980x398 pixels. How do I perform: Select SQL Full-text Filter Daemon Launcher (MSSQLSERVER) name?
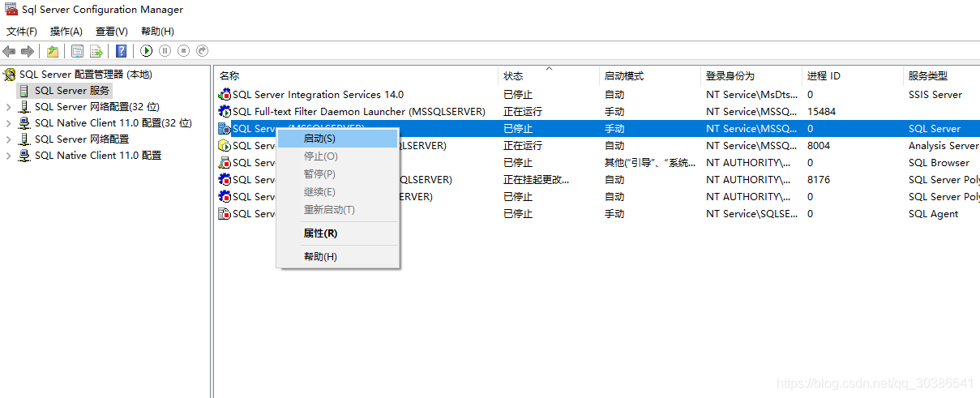[359, 112]
